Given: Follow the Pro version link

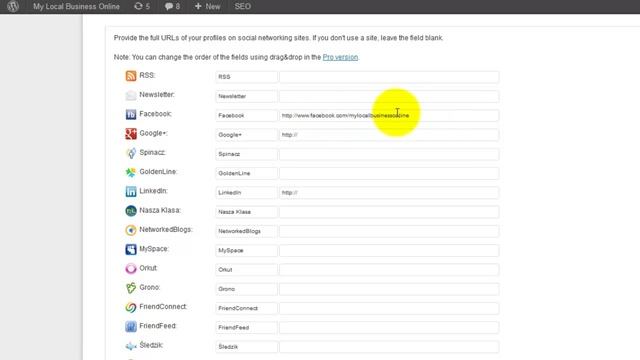Looking at the screenshot, I should pos(340,57).
